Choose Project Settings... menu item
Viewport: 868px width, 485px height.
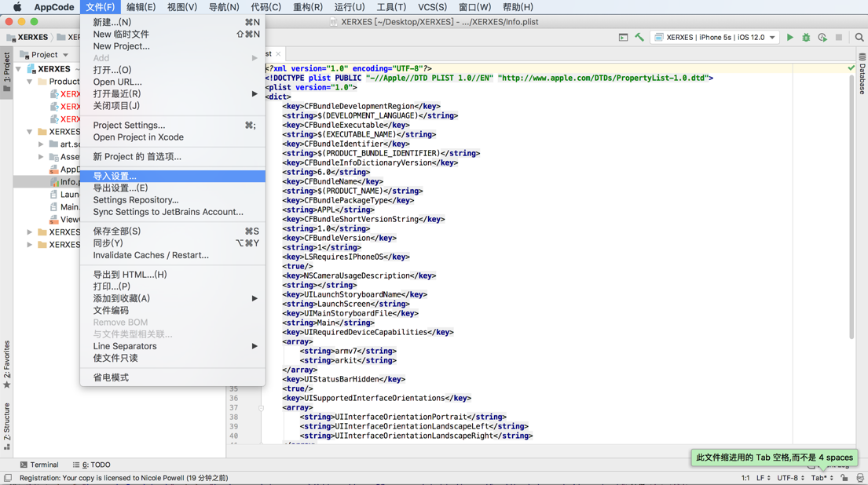(173, 125)
